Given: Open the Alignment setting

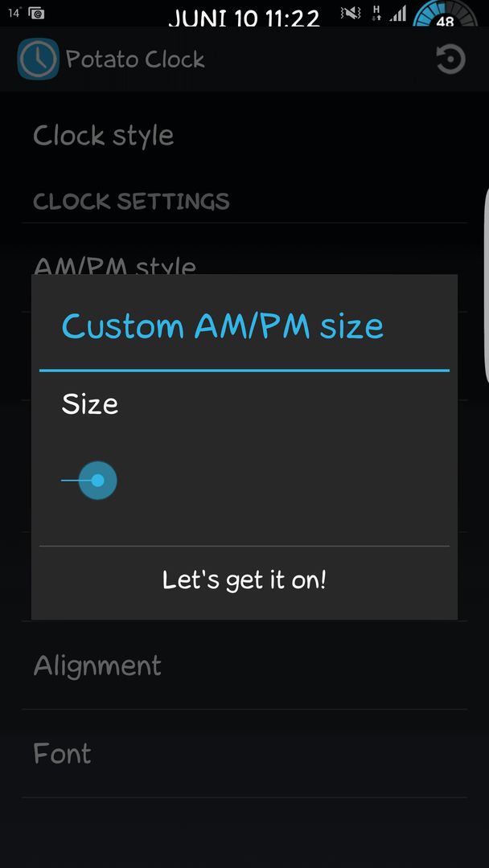Looking at the screenshot, I should [x=244, y=665].
